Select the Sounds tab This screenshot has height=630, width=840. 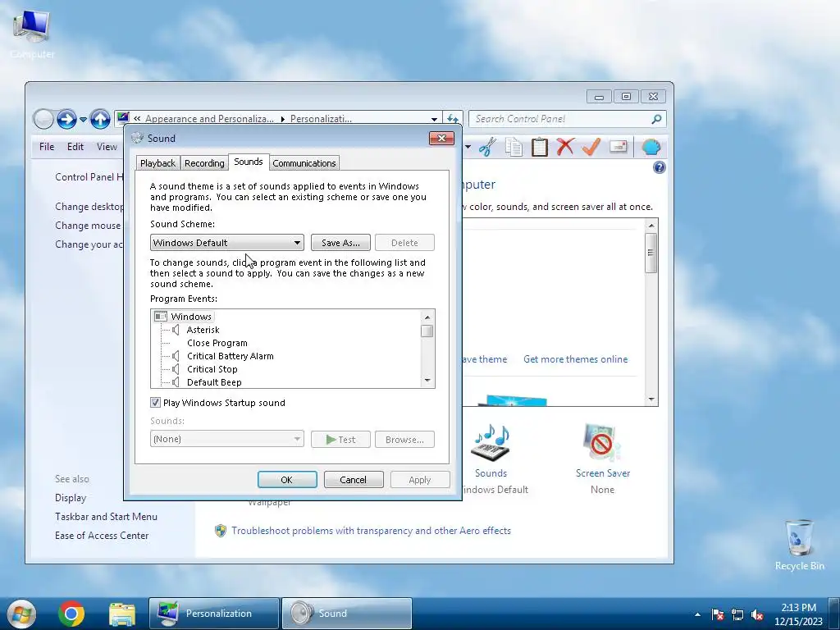click(x=248, y=162)
